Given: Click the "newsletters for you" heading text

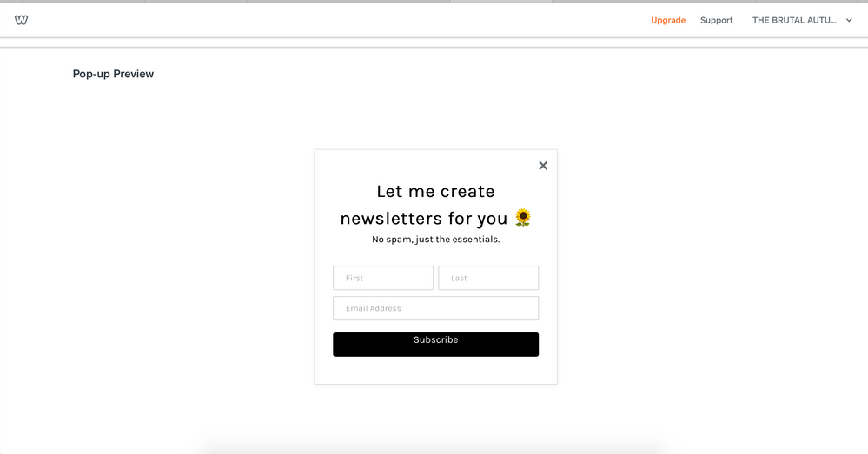Looking at the screenshot, I should point(424,219).
